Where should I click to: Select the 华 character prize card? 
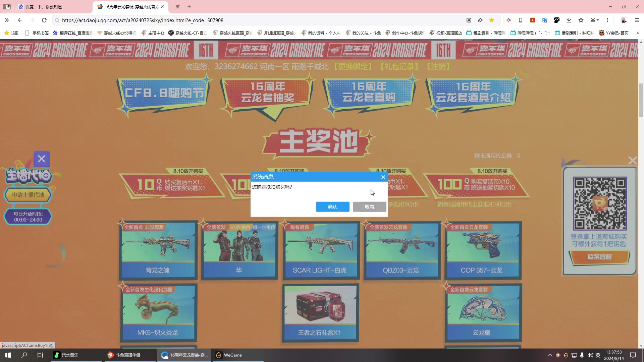pyautogui.click(x=239, y=250)
